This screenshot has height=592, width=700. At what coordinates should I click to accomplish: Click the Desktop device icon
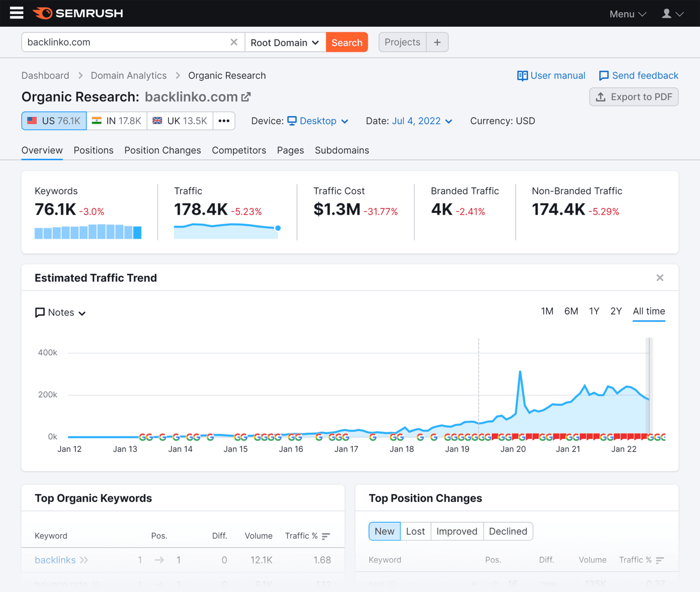point(292,121)
